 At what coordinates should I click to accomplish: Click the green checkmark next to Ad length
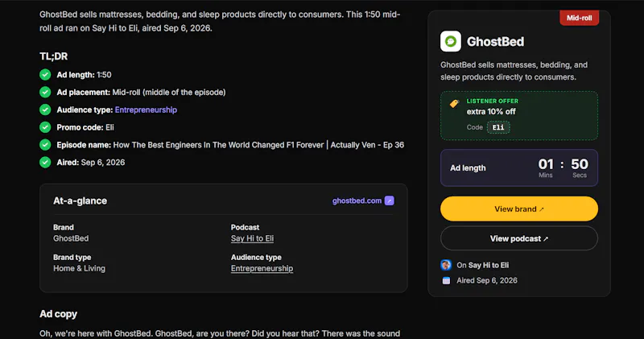[45, 75]
